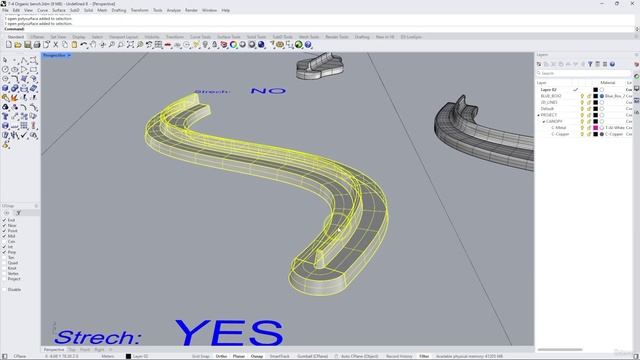Toggle the Point osnap checkbox
This screenshot has height=360, width=640.
pos(4,231)
